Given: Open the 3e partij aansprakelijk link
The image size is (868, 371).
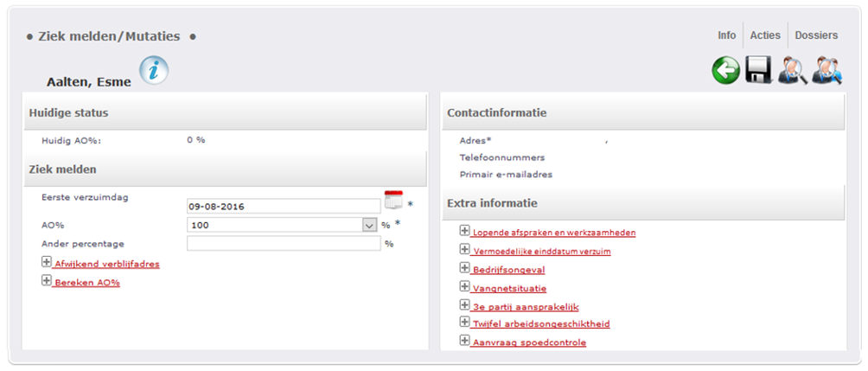Looking at the screenshot, I should point(526,307).
